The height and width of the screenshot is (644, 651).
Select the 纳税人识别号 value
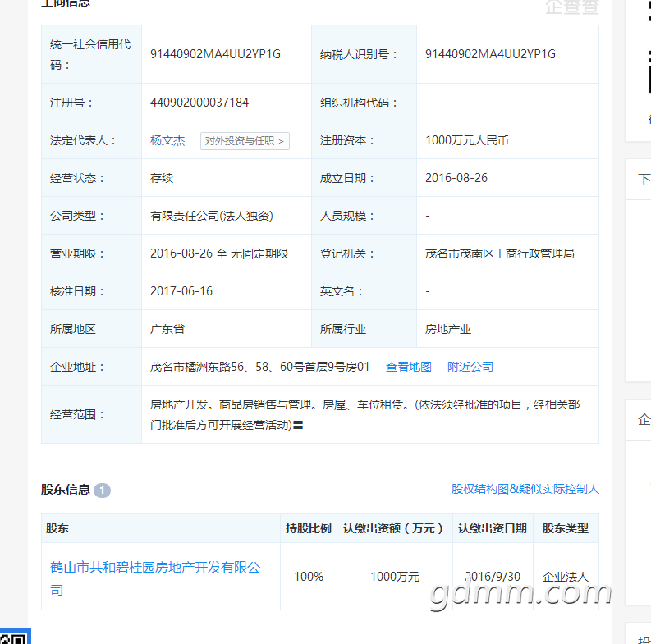point(490,54)
